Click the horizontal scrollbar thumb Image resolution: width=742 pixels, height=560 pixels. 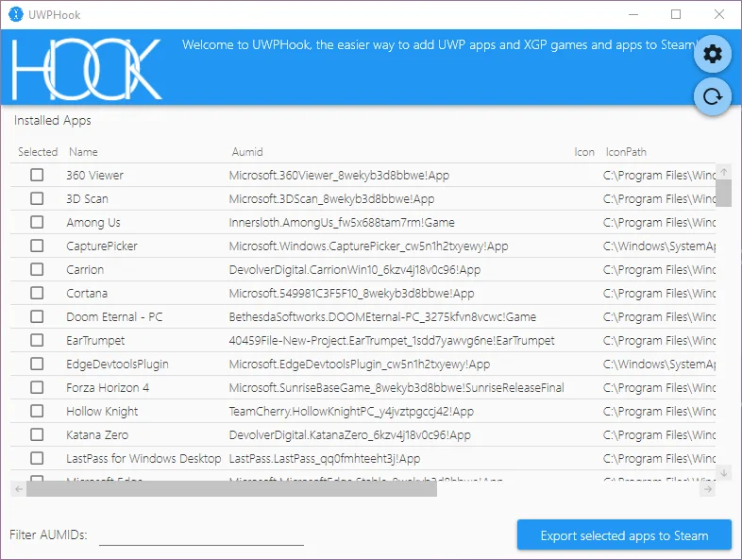click(x=232, y=489)
